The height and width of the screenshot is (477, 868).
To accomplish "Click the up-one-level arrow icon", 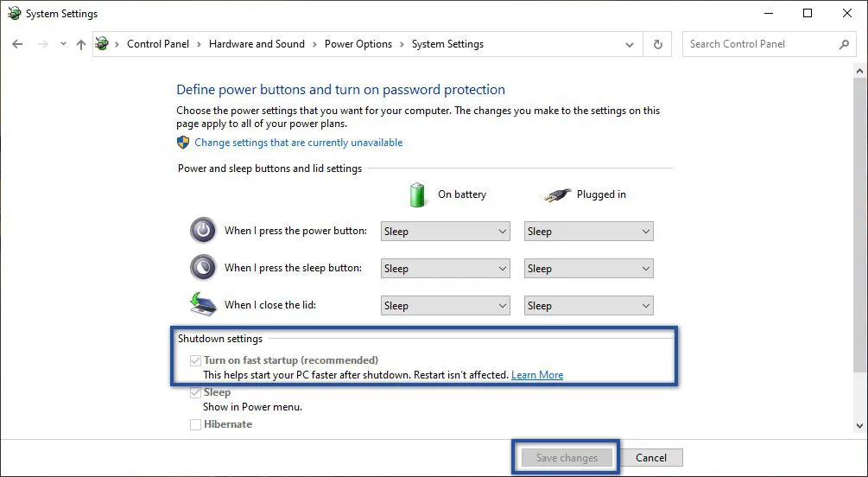I will coord(81,44).
